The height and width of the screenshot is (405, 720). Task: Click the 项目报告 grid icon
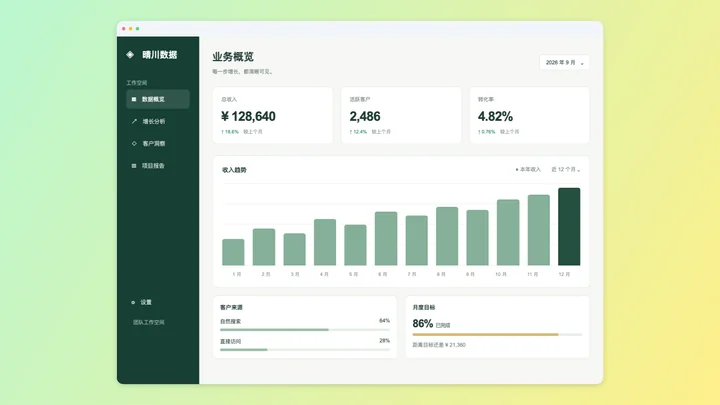[134, 166]
